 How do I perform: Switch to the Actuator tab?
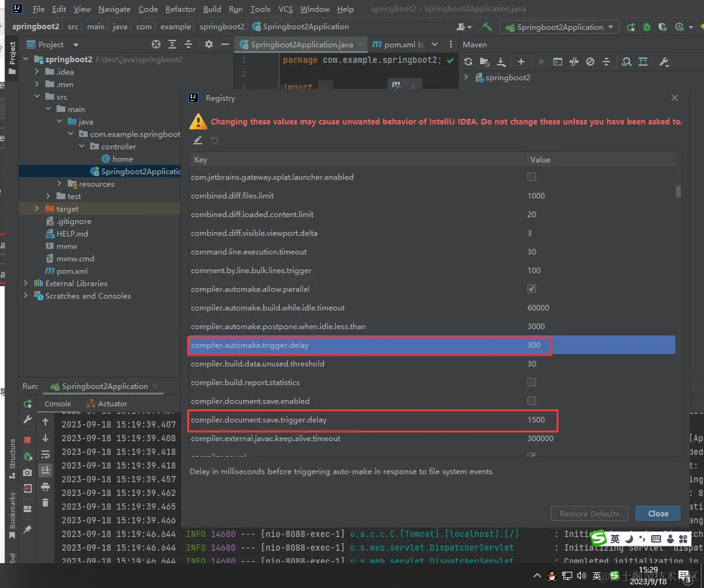106,403
